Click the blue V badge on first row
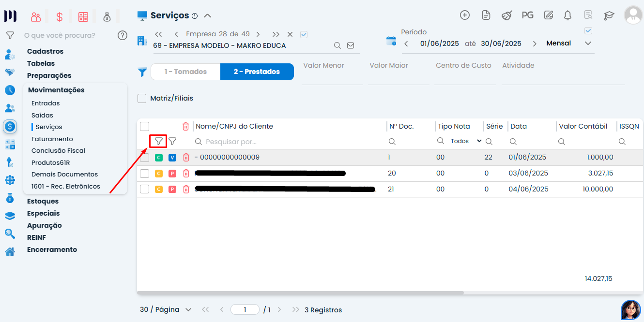Screen dimensions: 644x322 [x=172, y=158]
